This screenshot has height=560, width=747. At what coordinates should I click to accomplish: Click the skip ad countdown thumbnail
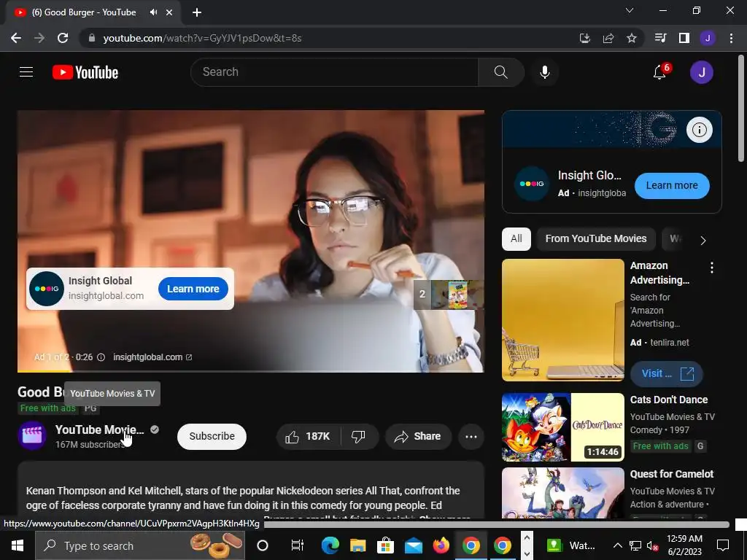[449, 295]
